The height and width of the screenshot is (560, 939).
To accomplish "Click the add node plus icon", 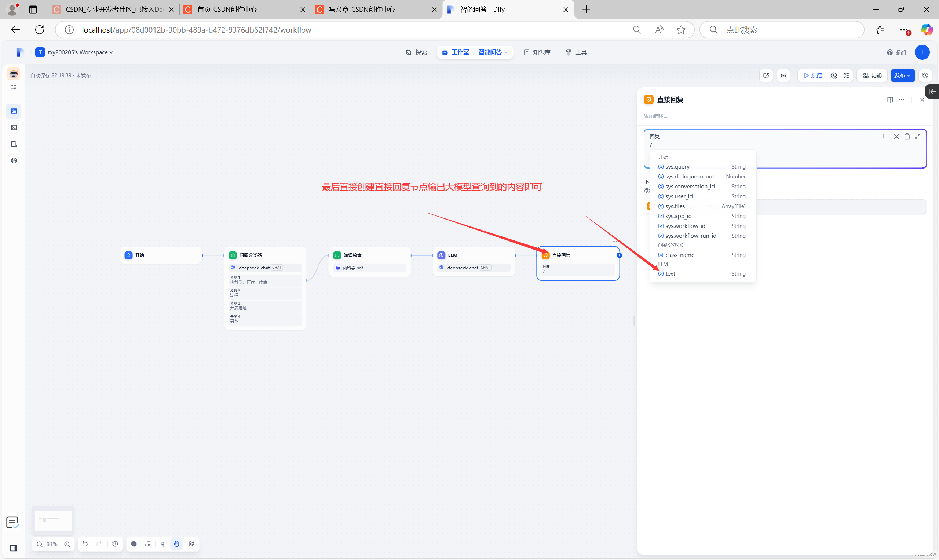I will 134,544.
